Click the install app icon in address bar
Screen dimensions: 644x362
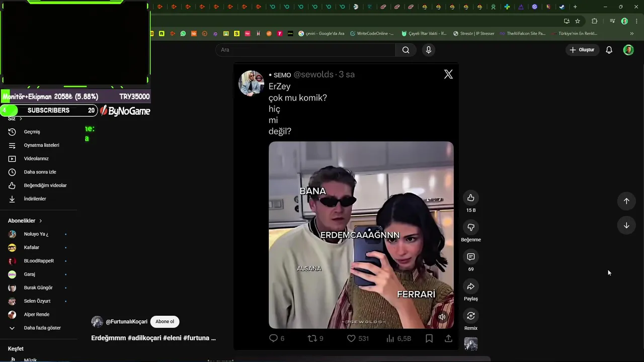click(567, 21)
